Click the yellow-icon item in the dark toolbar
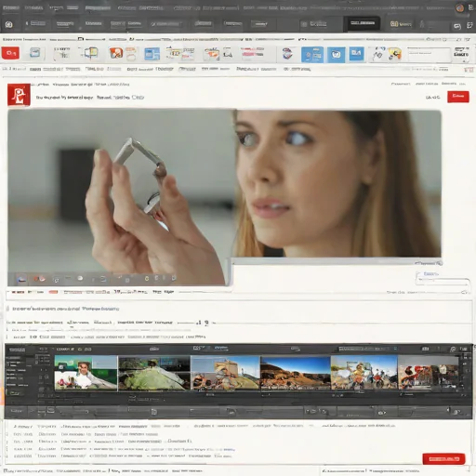The image size is (476, 476). tap(401, 24)
